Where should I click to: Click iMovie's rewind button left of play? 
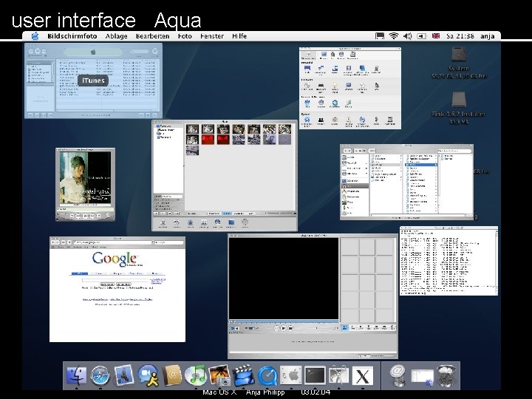point(277,328)
